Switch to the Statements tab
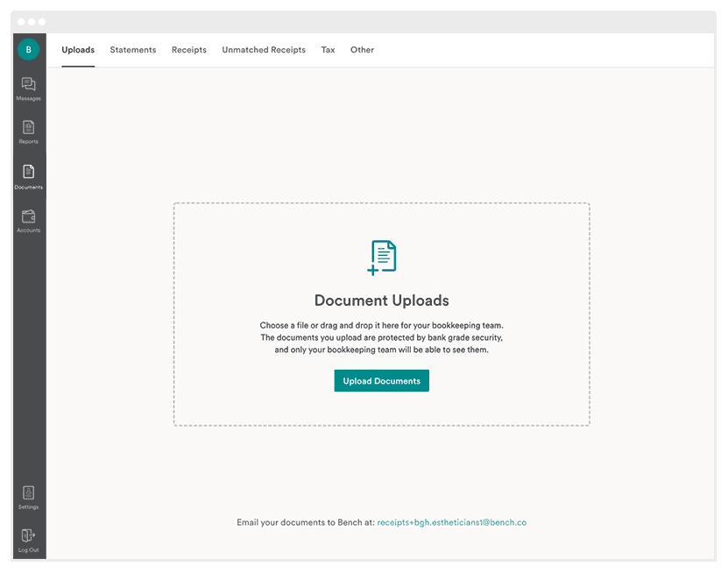Screen dimensions: 728x573 click(133, 50)
